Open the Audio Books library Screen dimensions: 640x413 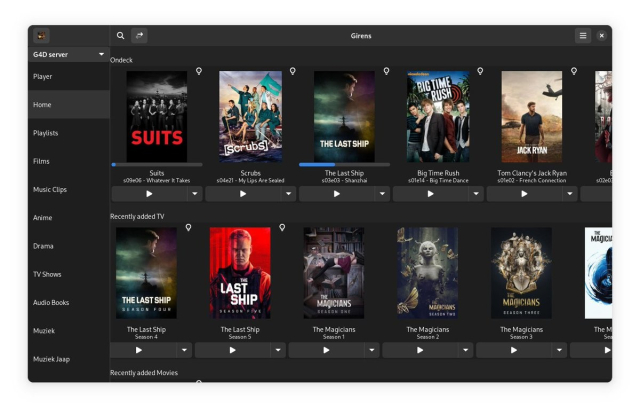(69, 302)
